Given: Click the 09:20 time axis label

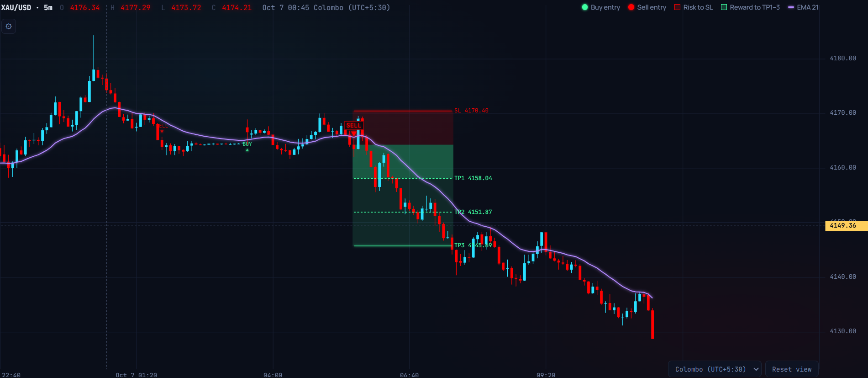Looking at the screenshot, I should click(x=546, y=375).
